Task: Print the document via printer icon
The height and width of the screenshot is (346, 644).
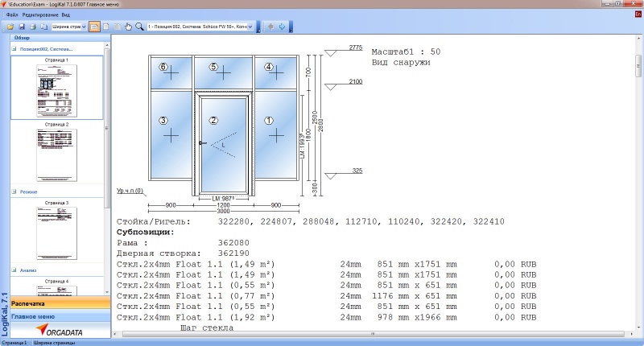Action: (33, 27)
